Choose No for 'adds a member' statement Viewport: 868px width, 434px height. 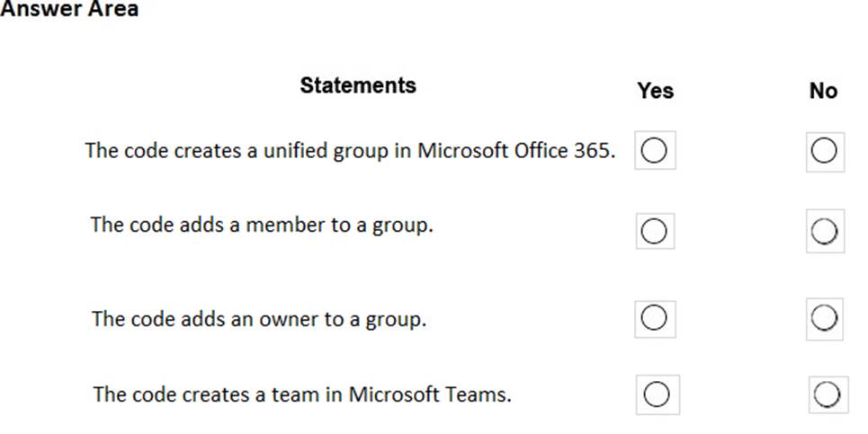point(824,232)
